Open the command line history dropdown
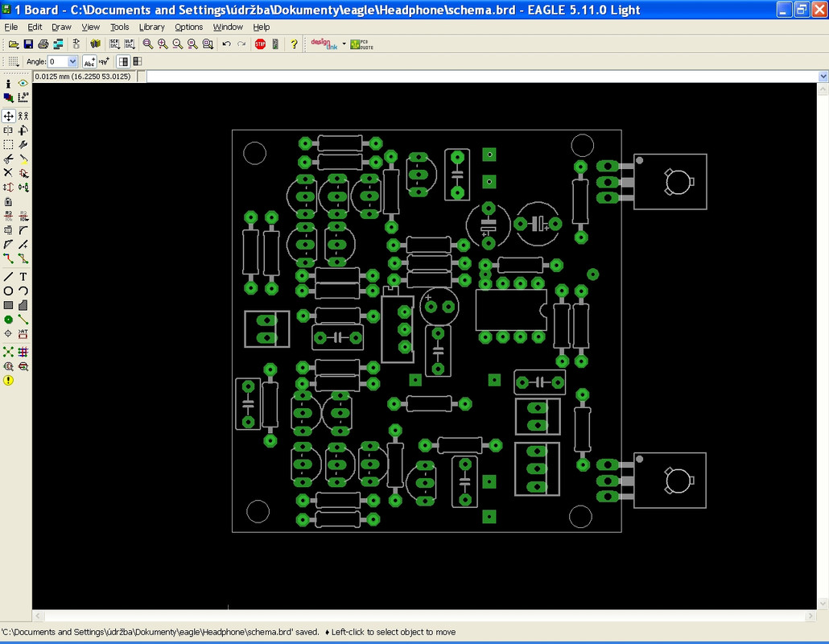829x644 pixels. point(823,76)
